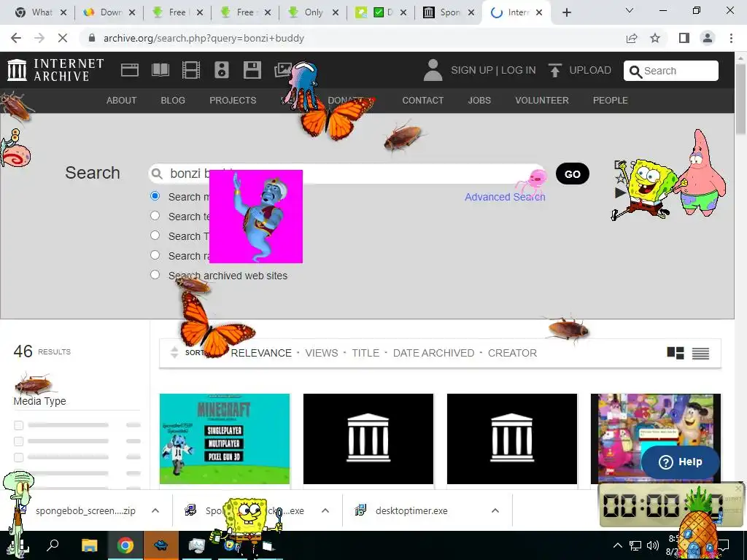
Task: Select the Search radio transcripts radio button
Action: (x=155, y=254)
